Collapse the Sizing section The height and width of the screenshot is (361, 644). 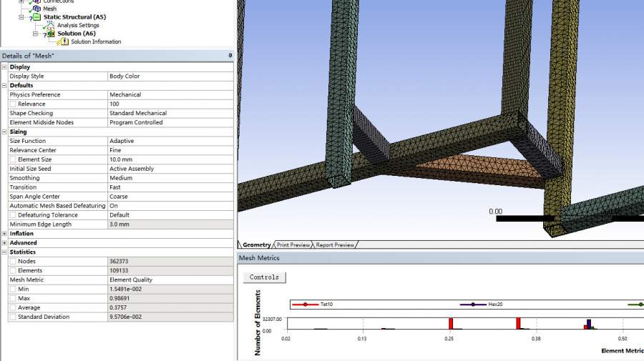(x=4, y=132)
